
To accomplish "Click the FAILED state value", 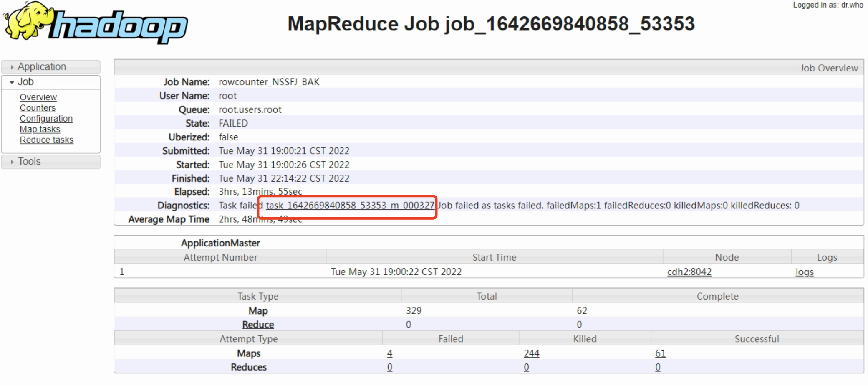I will click(x=233, y=123).
